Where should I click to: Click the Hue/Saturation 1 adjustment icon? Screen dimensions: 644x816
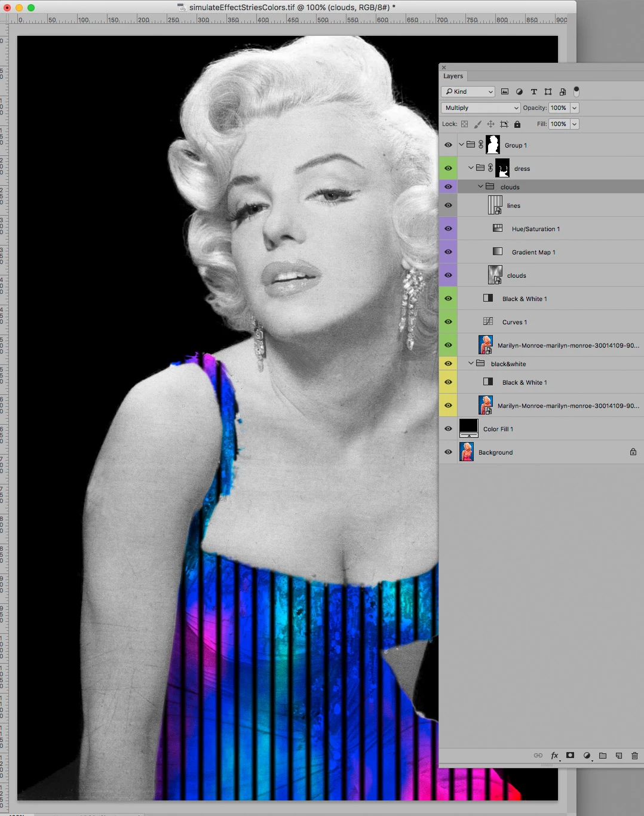(x=498, y=228)
